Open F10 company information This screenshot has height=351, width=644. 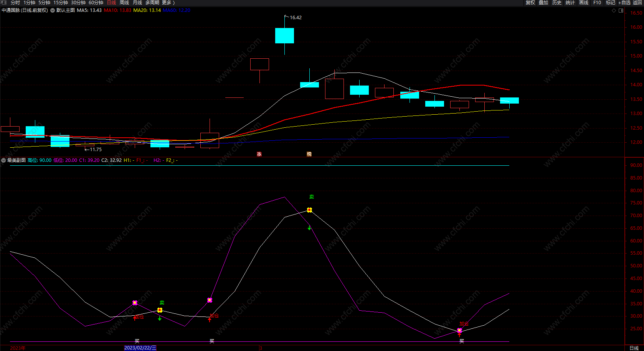click(597, 3)
